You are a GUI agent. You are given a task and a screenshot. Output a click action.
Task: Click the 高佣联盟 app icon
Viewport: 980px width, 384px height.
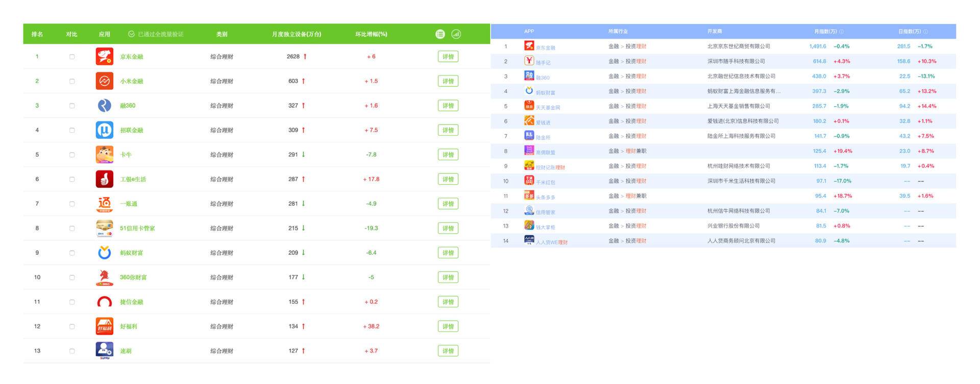(529, 151)
